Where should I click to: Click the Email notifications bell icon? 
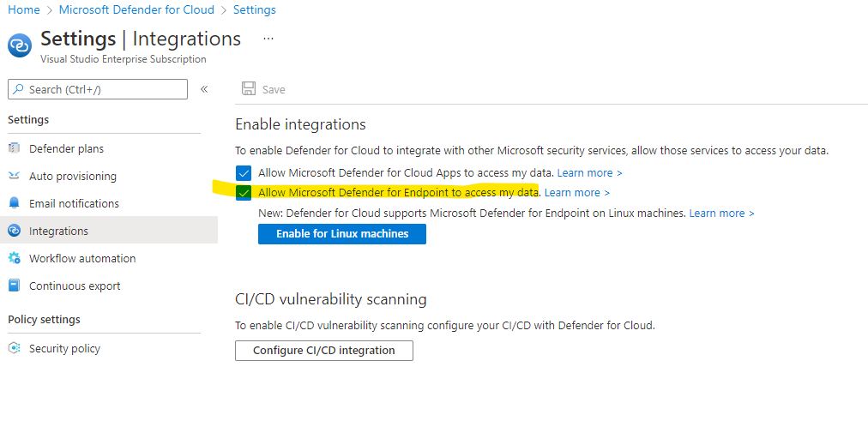click(14, 203)
